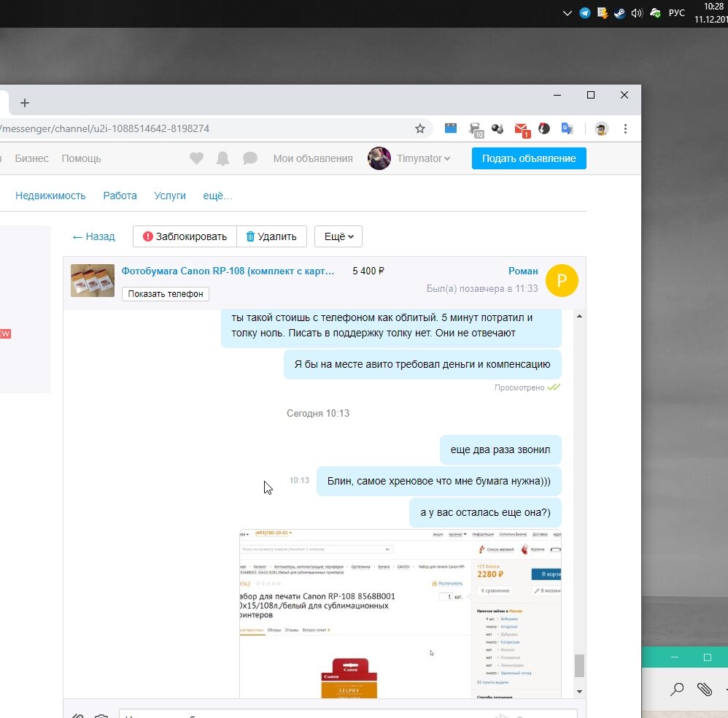Open notifications via the bell icon
Viewport: 728px width, 718px height.
[223, 158]
